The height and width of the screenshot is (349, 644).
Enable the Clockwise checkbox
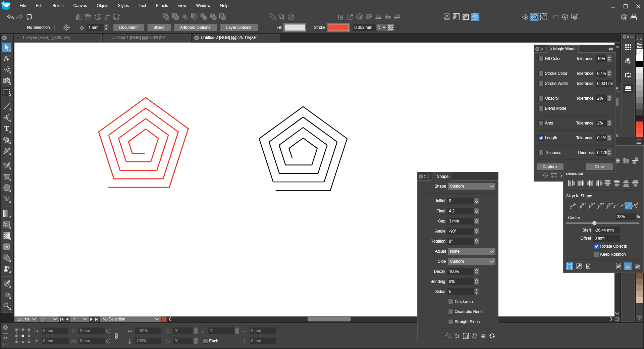click(451, 302)
